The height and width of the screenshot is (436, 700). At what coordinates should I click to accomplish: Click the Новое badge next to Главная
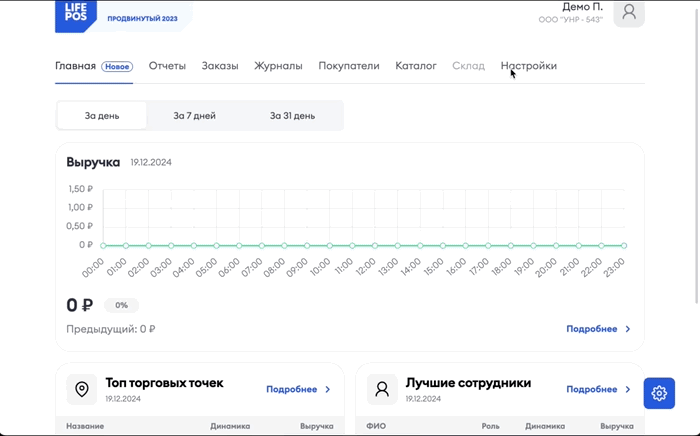(117, 66)
